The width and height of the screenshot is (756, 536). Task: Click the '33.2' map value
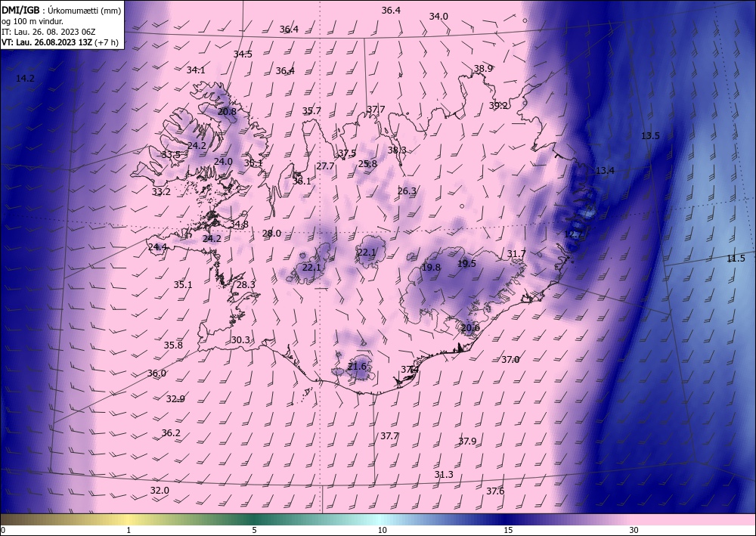click(x=161, y=192)
